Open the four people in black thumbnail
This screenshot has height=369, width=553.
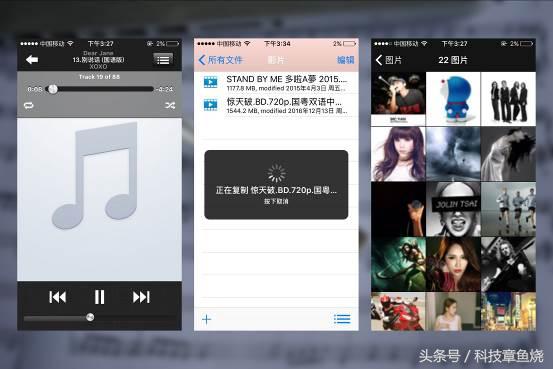click(x=508, y=99)
